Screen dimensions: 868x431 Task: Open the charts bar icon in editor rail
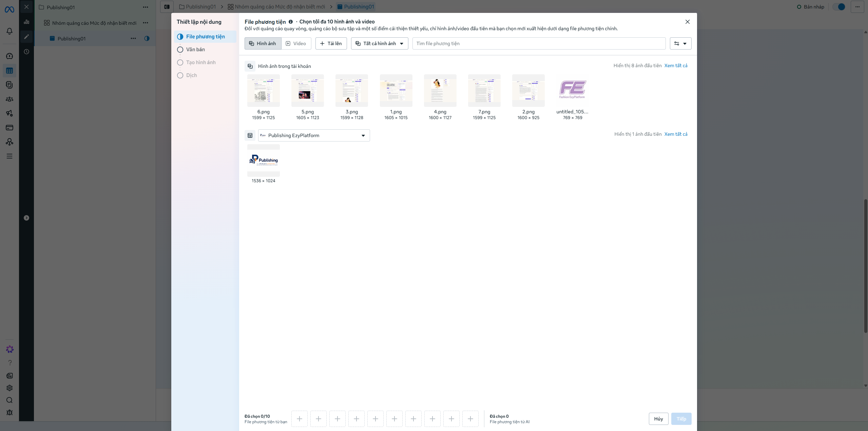(26, 22)
